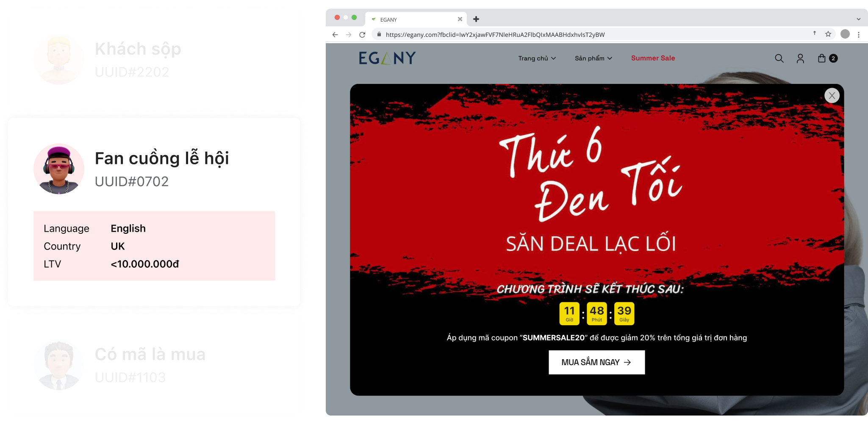Open the Summer Sale link

653,58
